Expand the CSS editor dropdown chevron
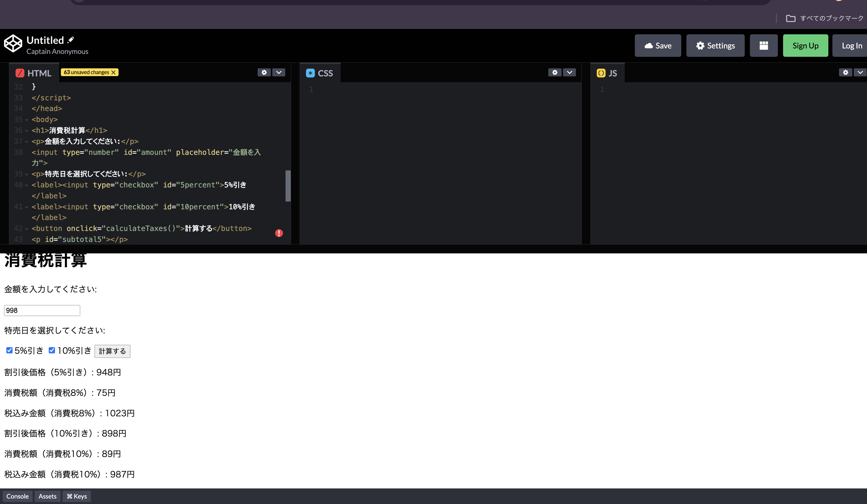The height and width of the screenshot is (504, 867). point(569,72)
